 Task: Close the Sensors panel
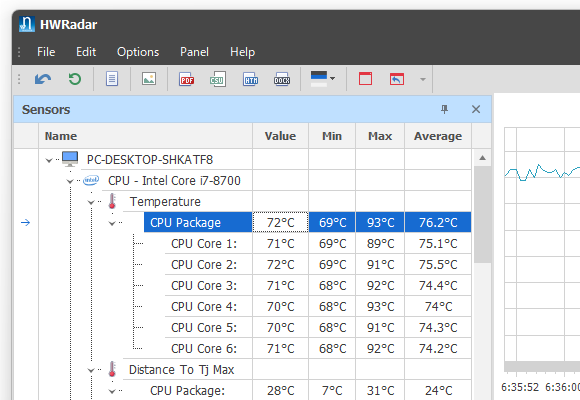pos(476,109)
